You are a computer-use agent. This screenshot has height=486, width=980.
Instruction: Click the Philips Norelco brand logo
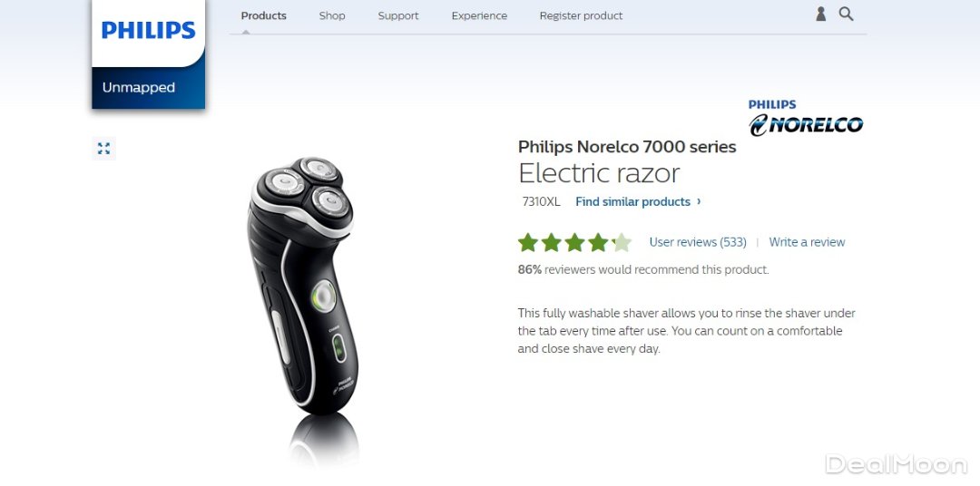pos(806,118)
